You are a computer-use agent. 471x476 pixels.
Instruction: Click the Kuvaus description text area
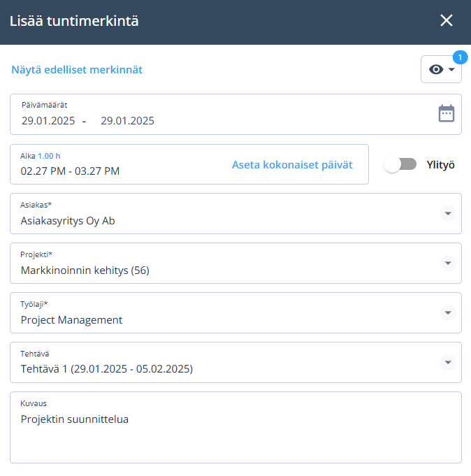[235, 428]
